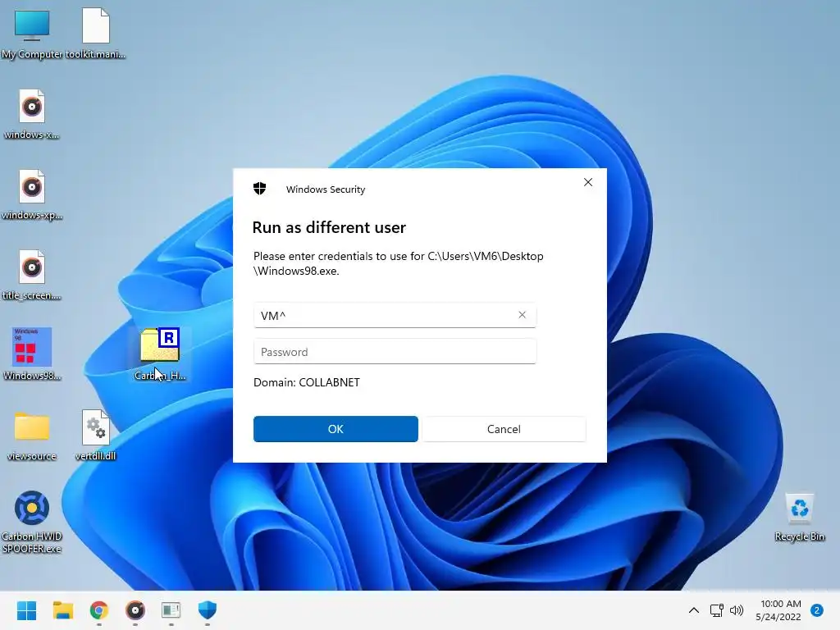Open the viewsource folder icon

[x=32, y=436]
